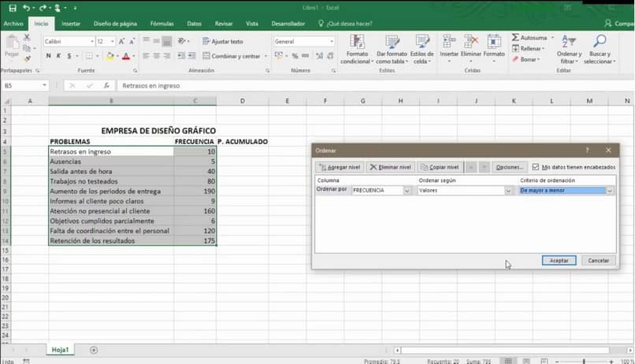Click the Cut scissors icon

coord(27,37)
